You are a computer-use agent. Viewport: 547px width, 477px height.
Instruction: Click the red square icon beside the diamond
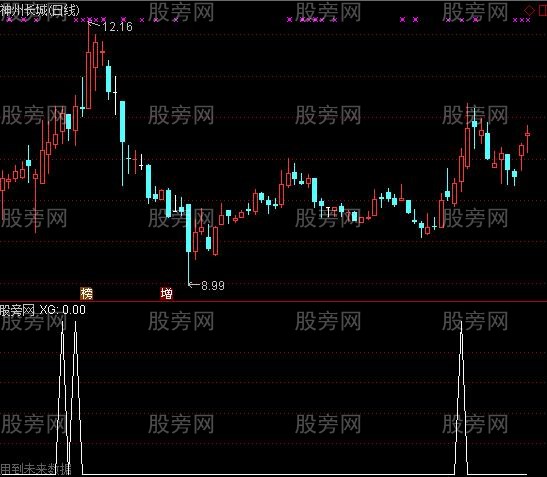pyautogui.click(x=543, y=10)
